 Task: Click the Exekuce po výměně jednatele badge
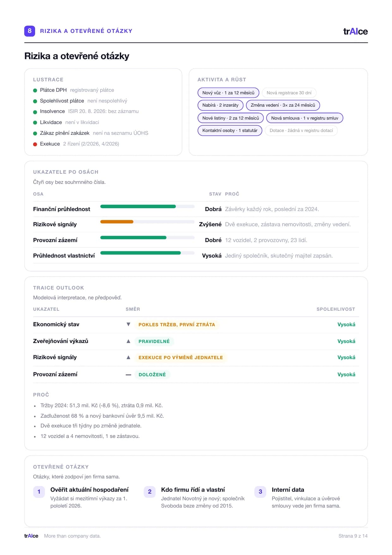[x=181, y=358]
